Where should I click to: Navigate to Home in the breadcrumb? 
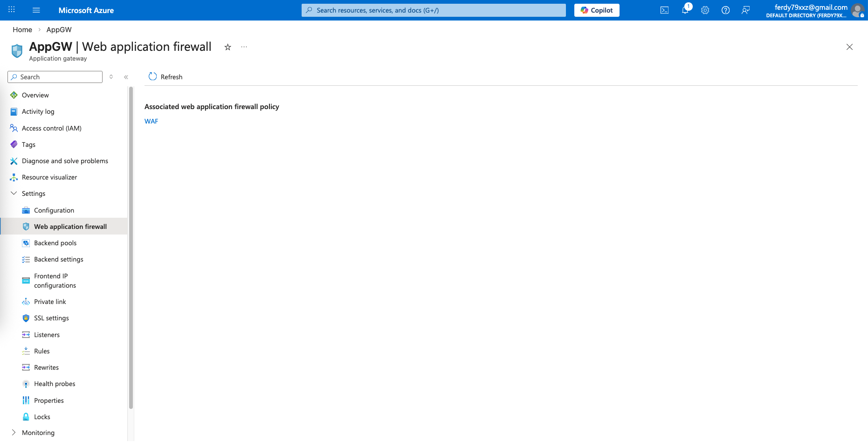point(22,30)
